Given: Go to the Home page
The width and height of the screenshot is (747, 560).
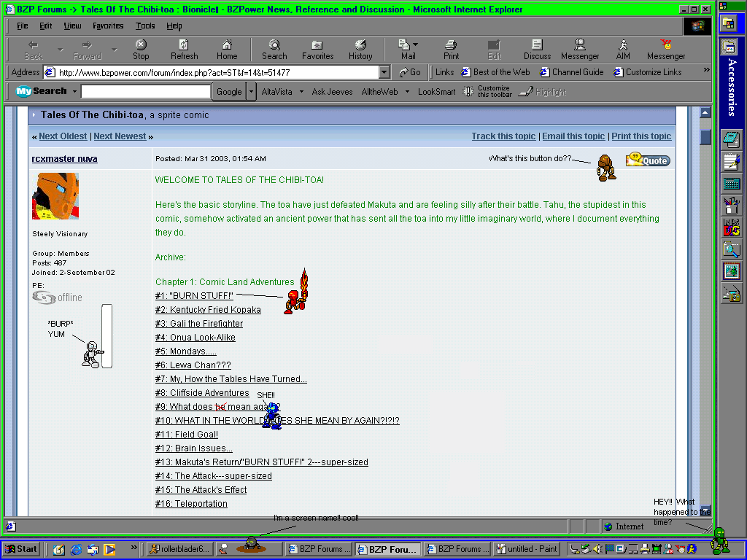Looking at the screenshot, I should [227, 50].
